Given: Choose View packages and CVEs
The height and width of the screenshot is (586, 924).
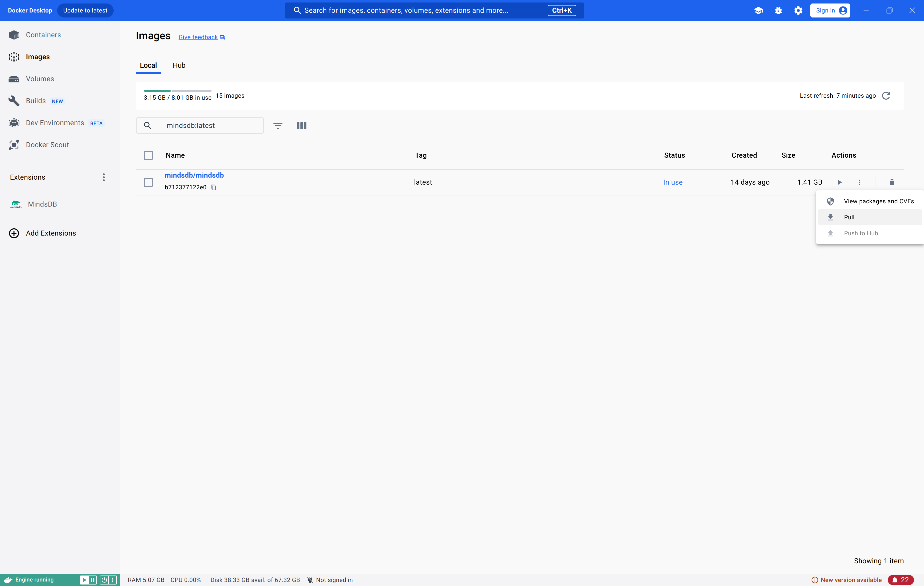Looking at the screenshot, I should click(x=870, y=201).
